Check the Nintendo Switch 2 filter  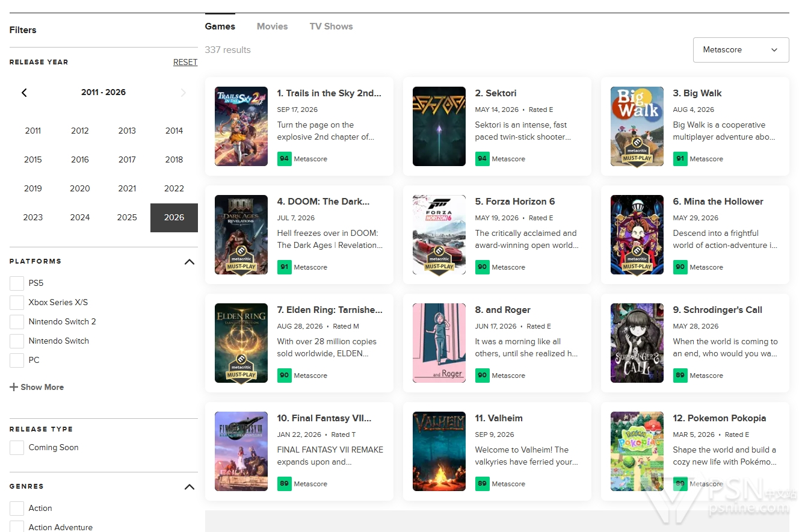[17, 321]
